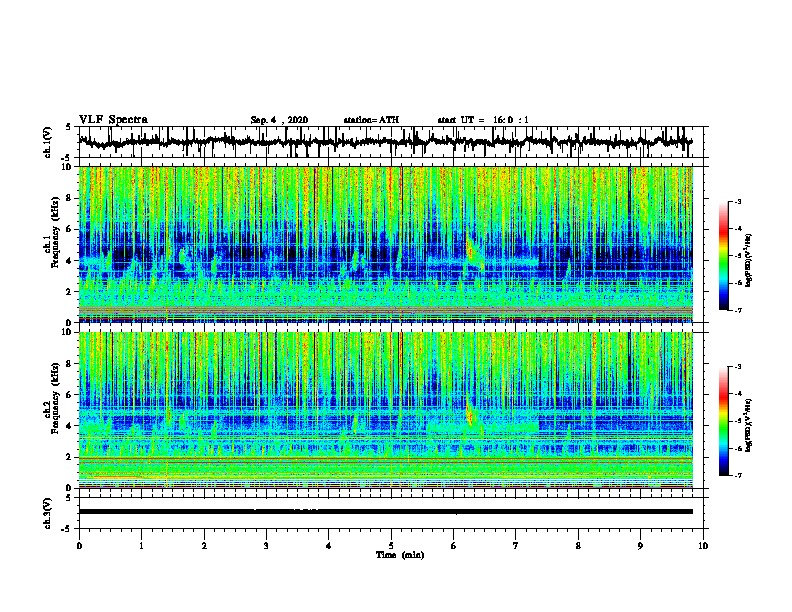Click the time axis tick label "5"
792x612 pixels.
391,545
